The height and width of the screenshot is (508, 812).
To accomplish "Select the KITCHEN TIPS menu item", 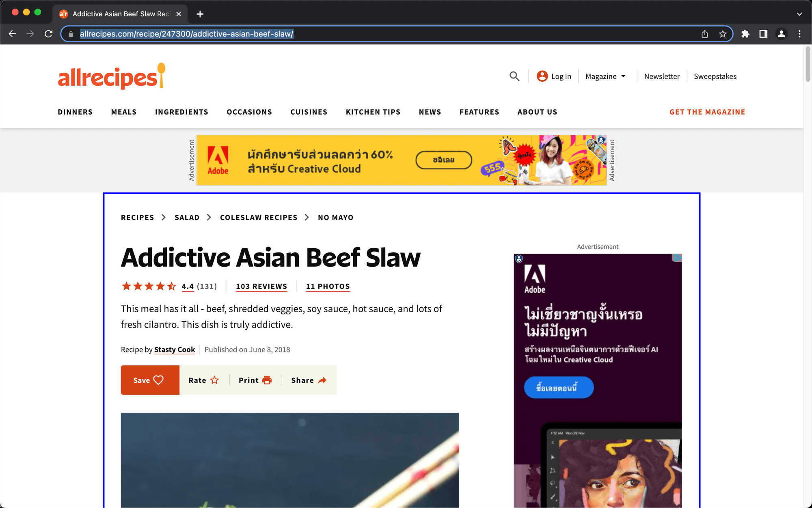I will tap(373, 112).
